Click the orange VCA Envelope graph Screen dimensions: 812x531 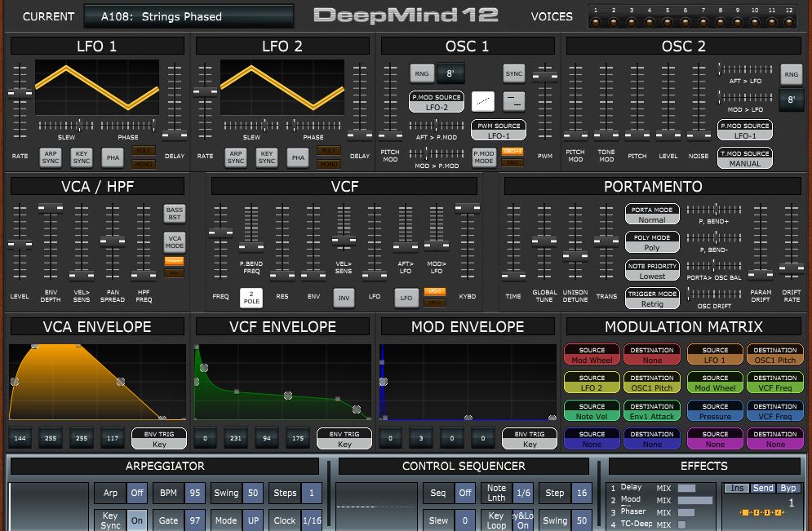click(x=97, y=382)
